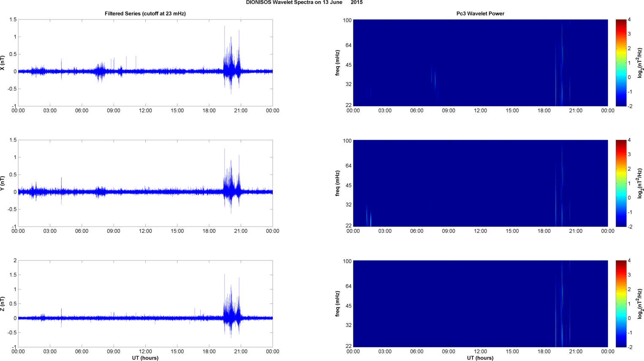This screenshot has height=361, width=644.
Task: Click the 4 tick on the top colorbar
Action: (629, 20)
